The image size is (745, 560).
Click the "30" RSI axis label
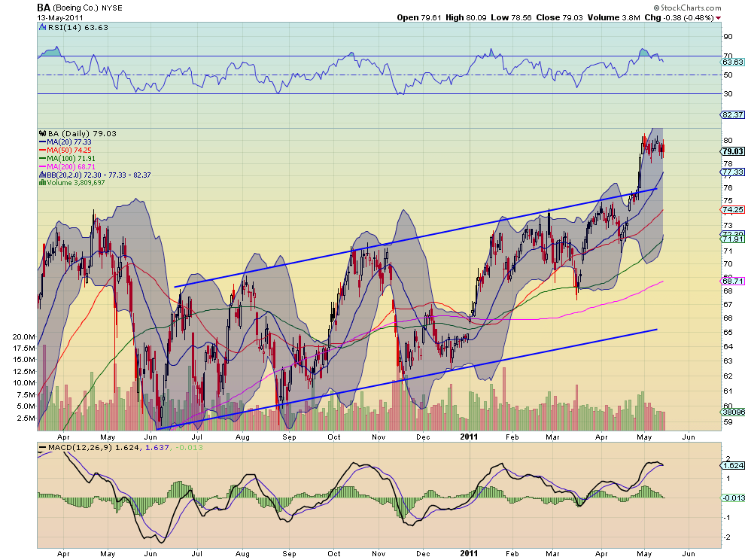pyautogui.click(x=728, y=93)
